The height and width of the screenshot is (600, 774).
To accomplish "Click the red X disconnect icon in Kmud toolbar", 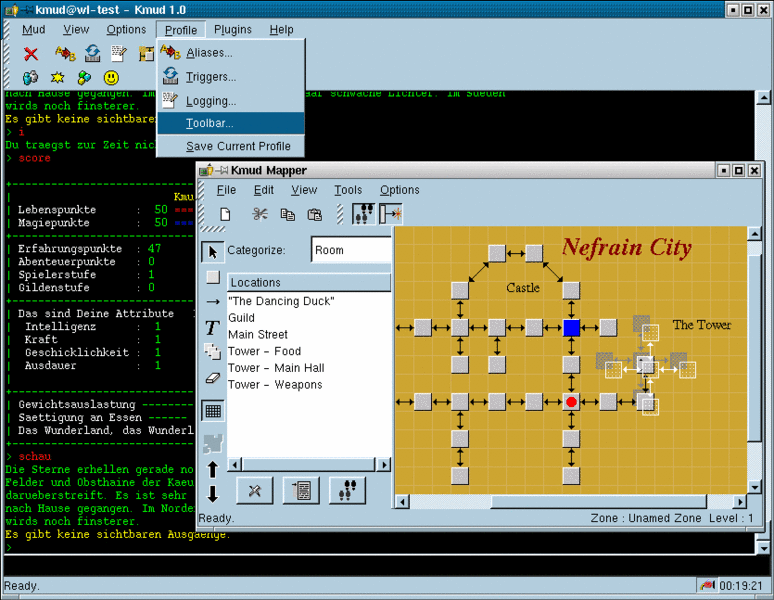I will (31, 53).
